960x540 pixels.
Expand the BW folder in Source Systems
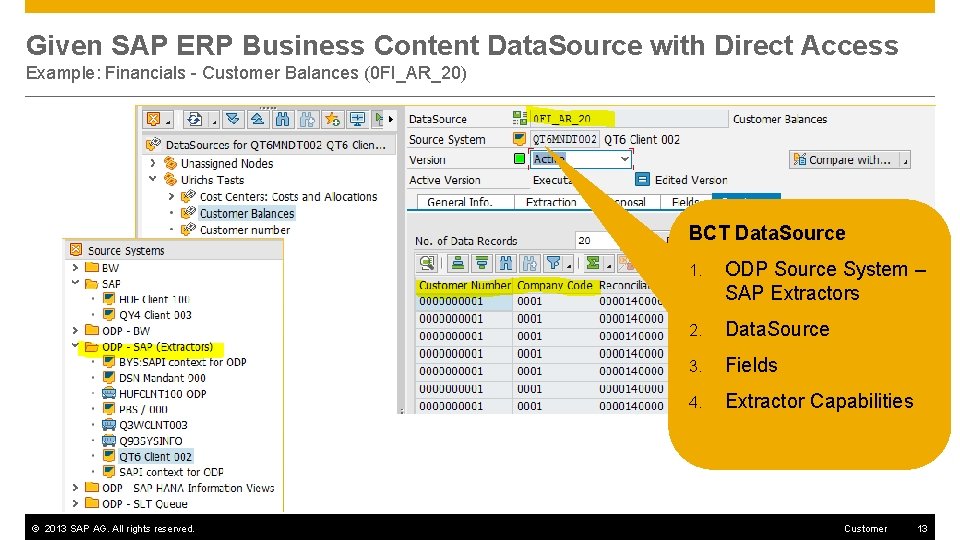(75, 268)
